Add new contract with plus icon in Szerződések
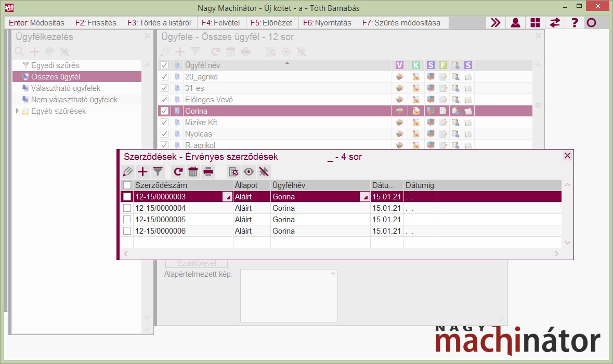 point(142,171)
